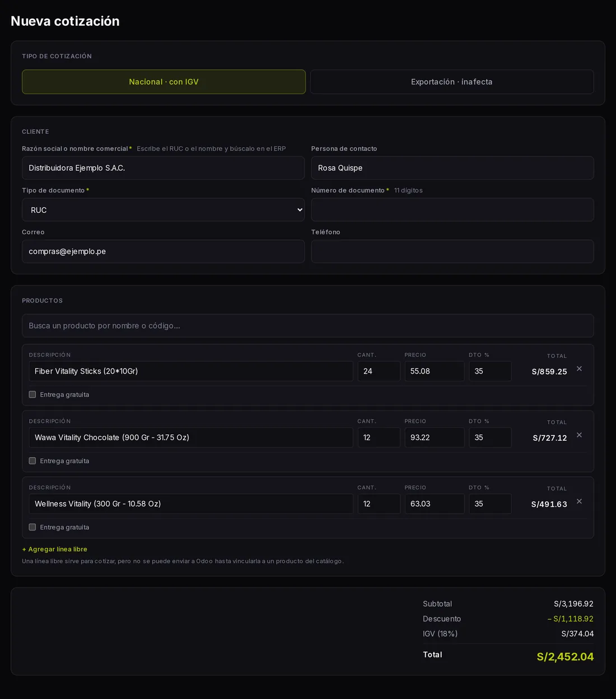Click the Subtotal amount S/3,196.92
The image size is (616, 699).
[x=573, y=604]
